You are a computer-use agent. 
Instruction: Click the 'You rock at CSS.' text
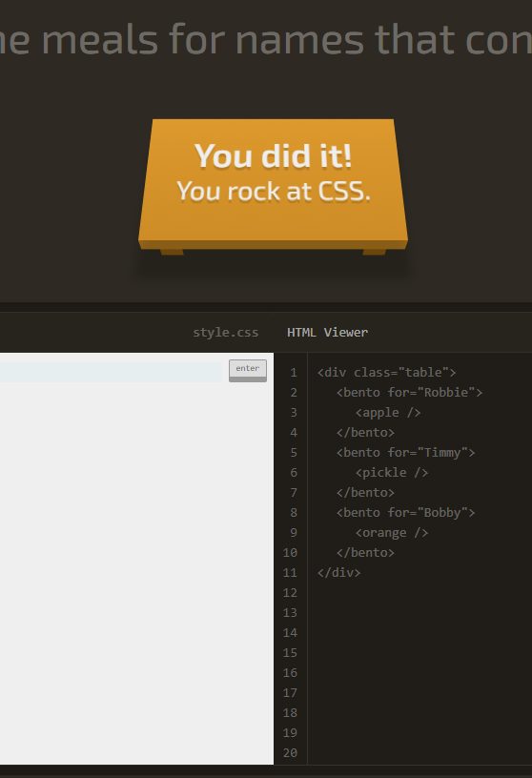[x=274, y=191]
